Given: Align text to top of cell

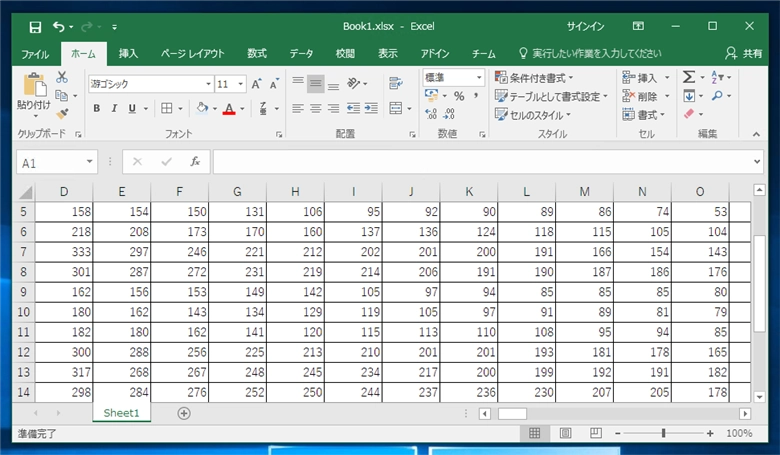Looking at the screenshot, I should pos(298,83).
